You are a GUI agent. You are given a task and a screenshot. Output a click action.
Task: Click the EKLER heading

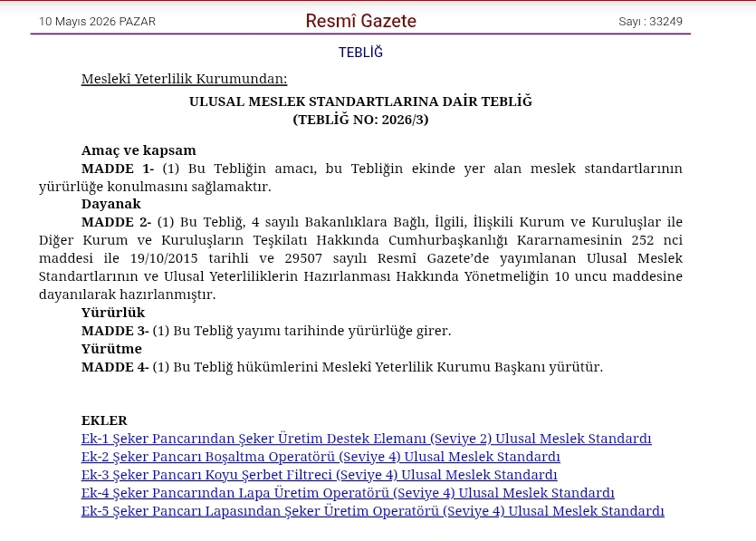point(104,420)
